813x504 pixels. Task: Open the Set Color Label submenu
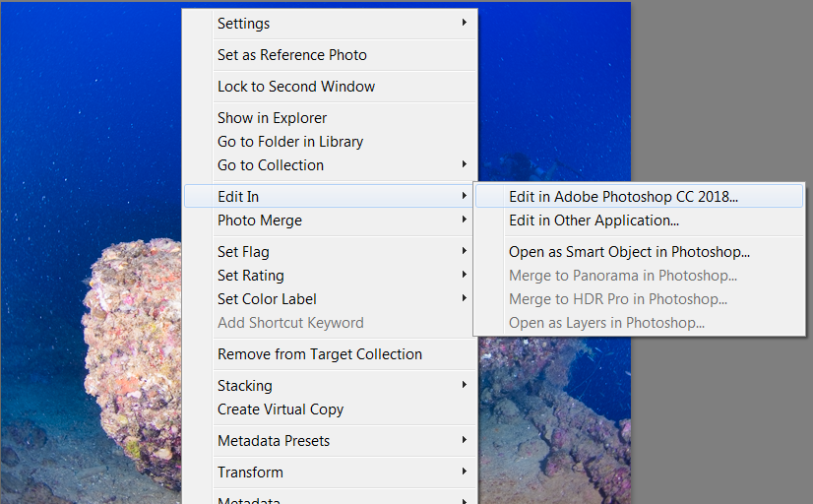click(330, 299)
